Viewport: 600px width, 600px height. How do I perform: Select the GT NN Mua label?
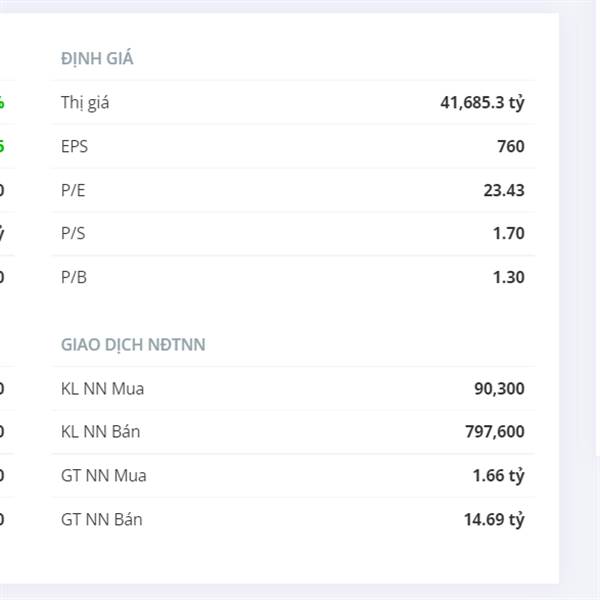104,476
